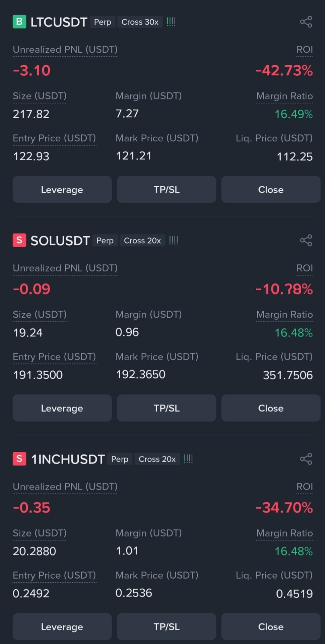
Task: Open the Leverage settings for LTCUSDT
Action: [62, 189]
